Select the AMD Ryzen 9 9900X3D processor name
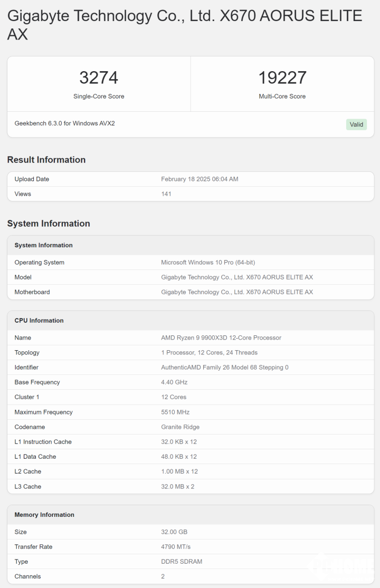The image size is (380, 588). [221, 338]
